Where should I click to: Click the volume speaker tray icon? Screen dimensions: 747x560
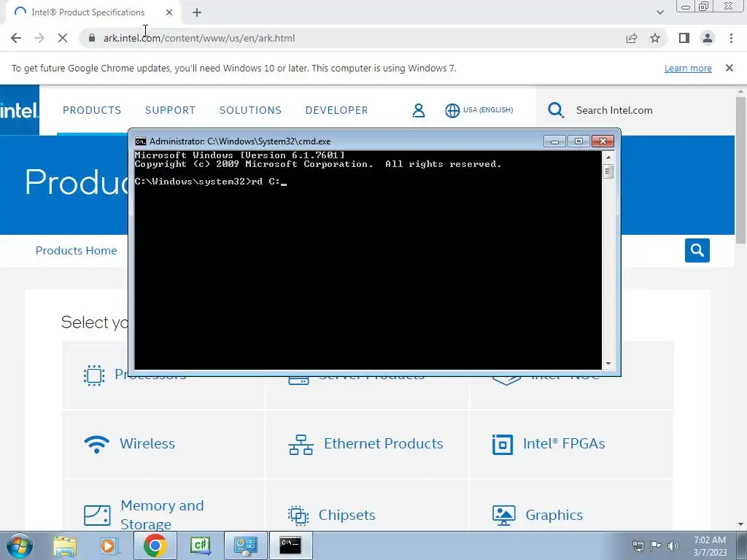point(673,545)
